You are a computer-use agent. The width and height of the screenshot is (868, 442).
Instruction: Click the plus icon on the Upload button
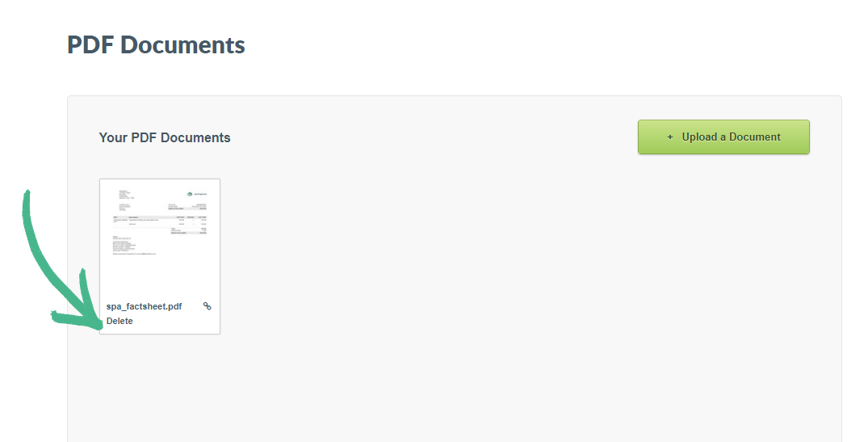pyautogui.click(x=670, y=137)
